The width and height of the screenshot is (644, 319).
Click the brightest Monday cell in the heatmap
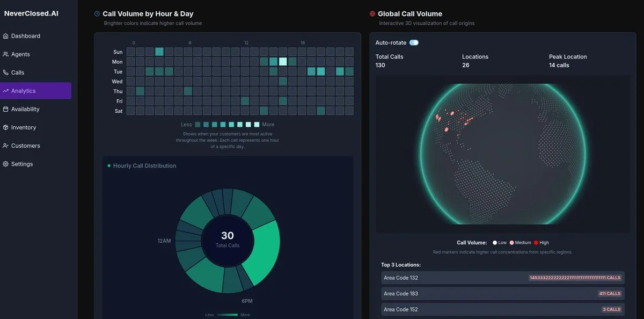[x=283, y=61]
